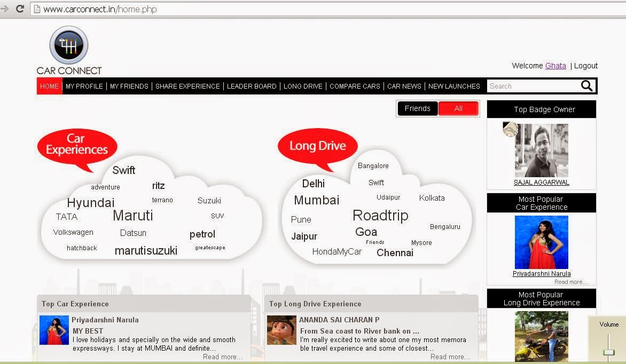Screen dimensions: 626x364
Task: Select the Delhi tag
Action: (x=314, y=184)
